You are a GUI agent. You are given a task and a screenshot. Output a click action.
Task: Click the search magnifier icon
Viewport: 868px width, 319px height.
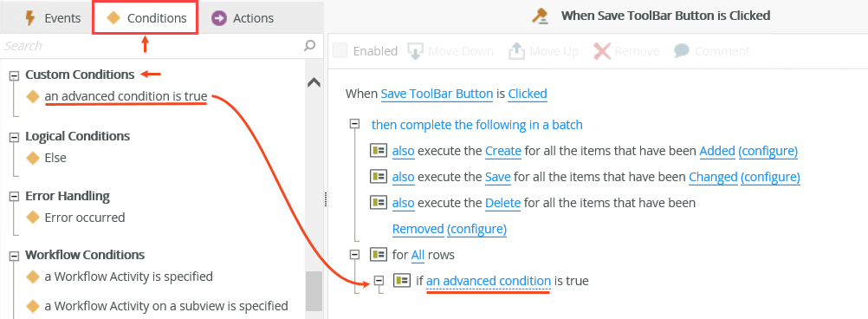(310, 45)
